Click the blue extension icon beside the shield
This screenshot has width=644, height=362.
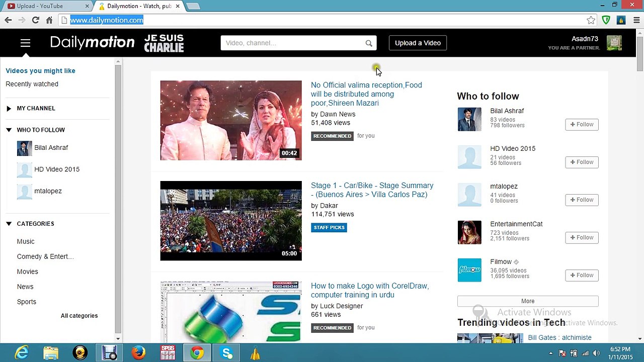tap(621, 20)
